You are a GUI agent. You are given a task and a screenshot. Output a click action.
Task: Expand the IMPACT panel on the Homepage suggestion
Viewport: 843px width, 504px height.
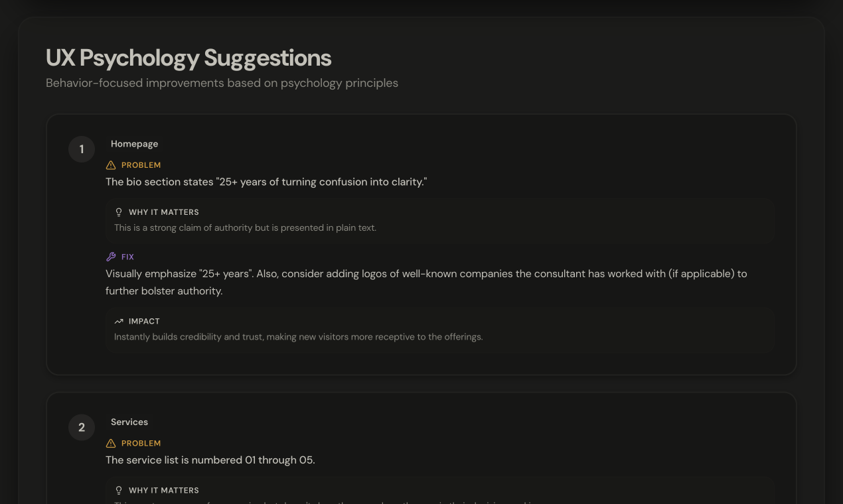click(439, 330)
